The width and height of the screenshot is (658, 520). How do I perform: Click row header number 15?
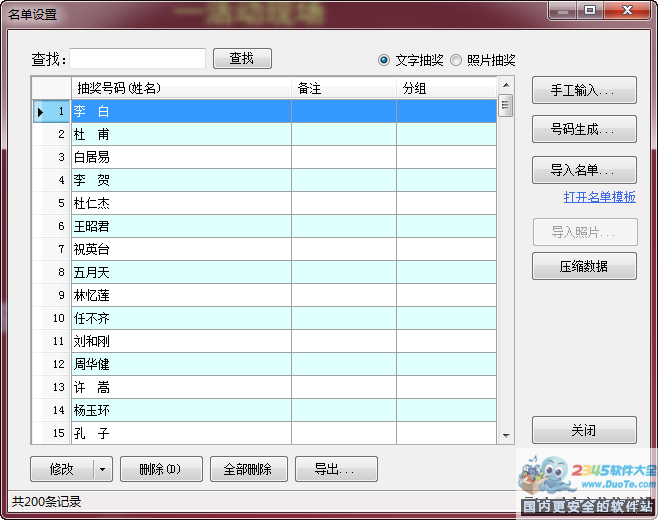52,433
